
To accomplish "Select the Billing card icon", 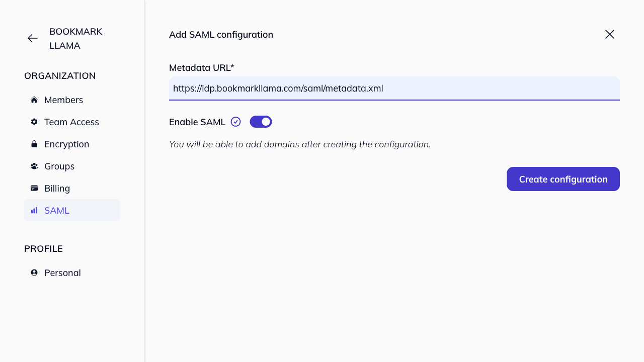I will 34,188.
